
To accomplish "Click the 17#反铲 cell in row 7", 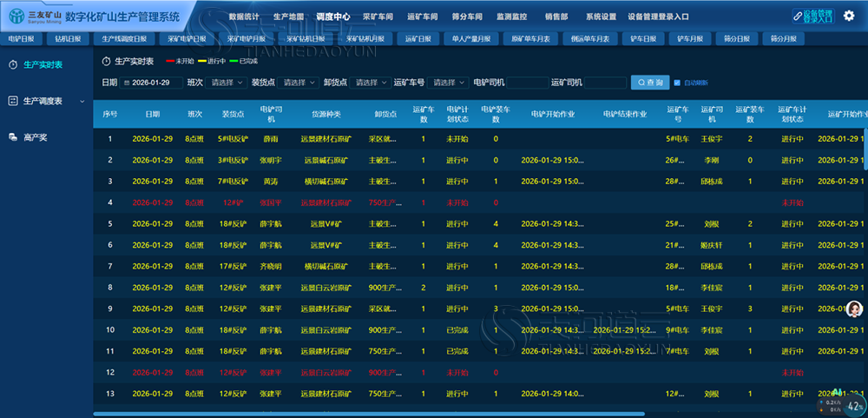I will [x=233, y=267].
